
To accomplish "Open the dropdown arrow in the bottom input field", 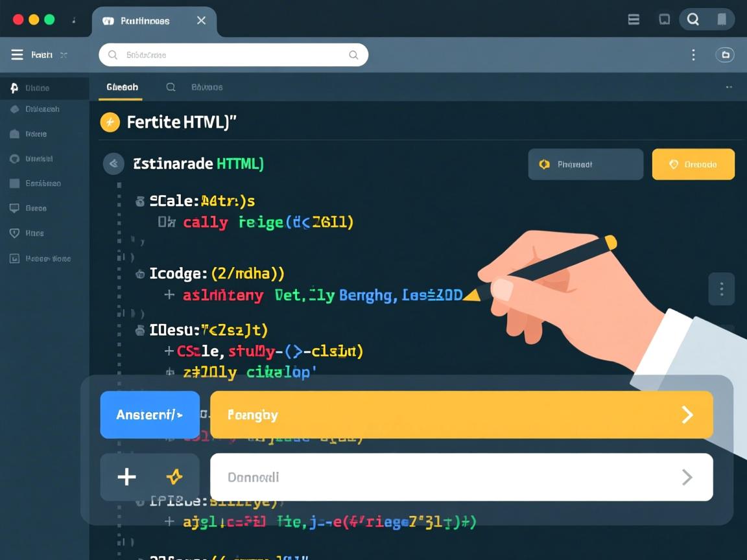I will click(x=687, y=477).
